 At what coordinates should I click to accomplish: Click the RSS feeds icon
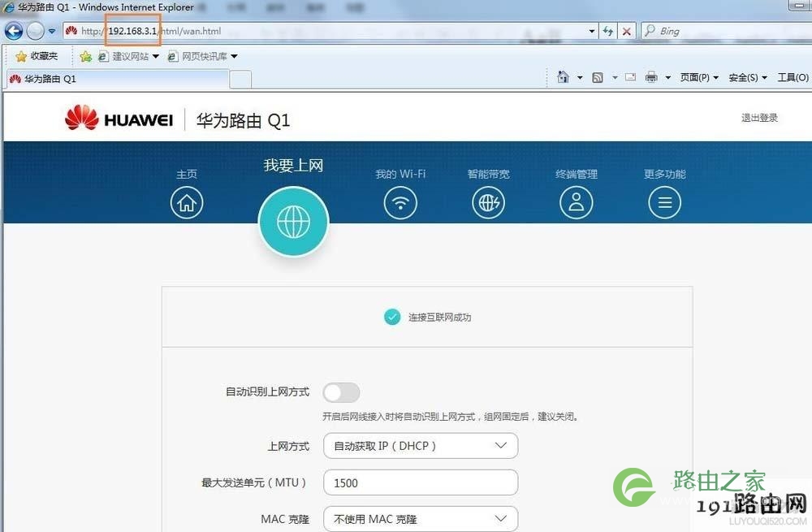[x=598, y=78]
